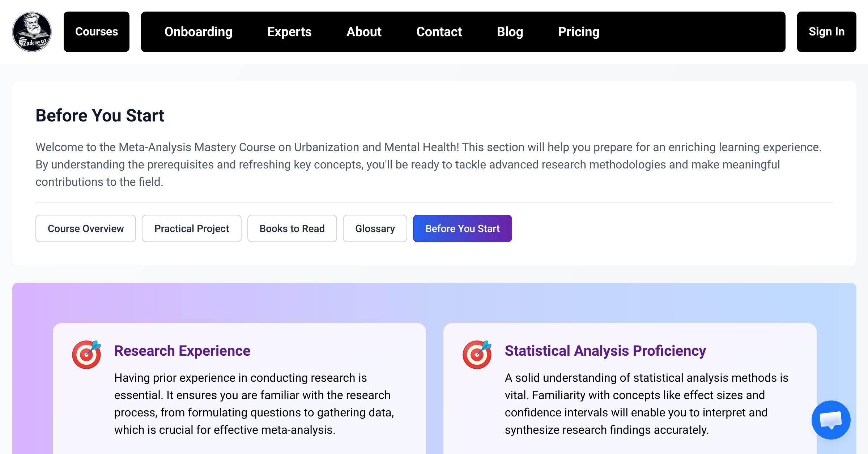Visit the Blog section

tap(510, 32)
